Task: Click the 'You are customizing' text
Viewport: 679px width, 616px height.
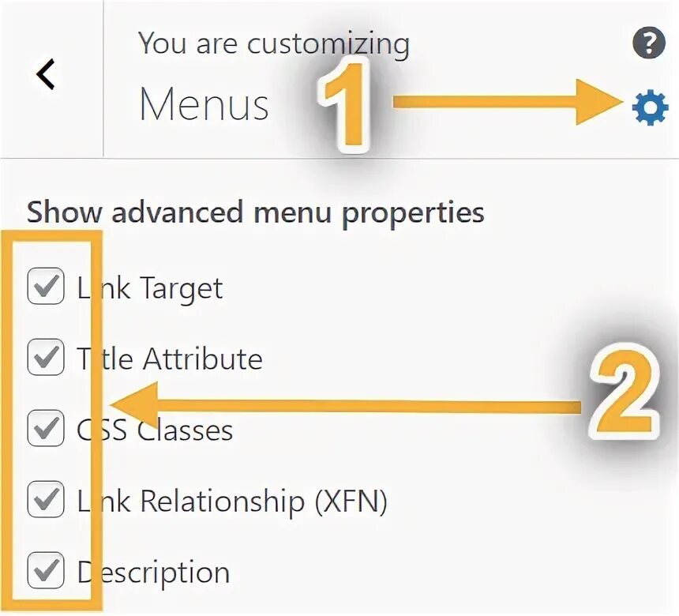Action: [273, 43]
